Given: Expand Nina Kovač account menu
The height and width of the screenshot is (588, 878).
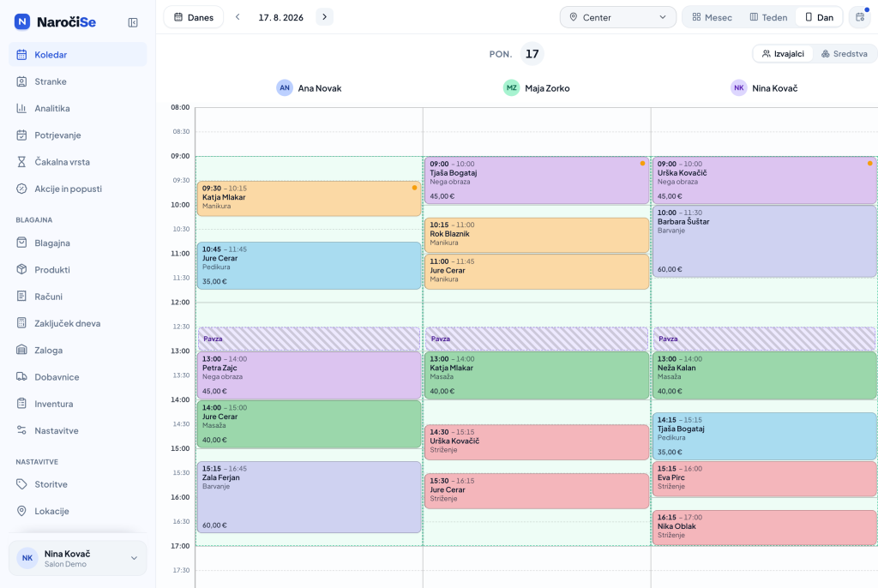Looking at the screenshot, I should (78, 558).
